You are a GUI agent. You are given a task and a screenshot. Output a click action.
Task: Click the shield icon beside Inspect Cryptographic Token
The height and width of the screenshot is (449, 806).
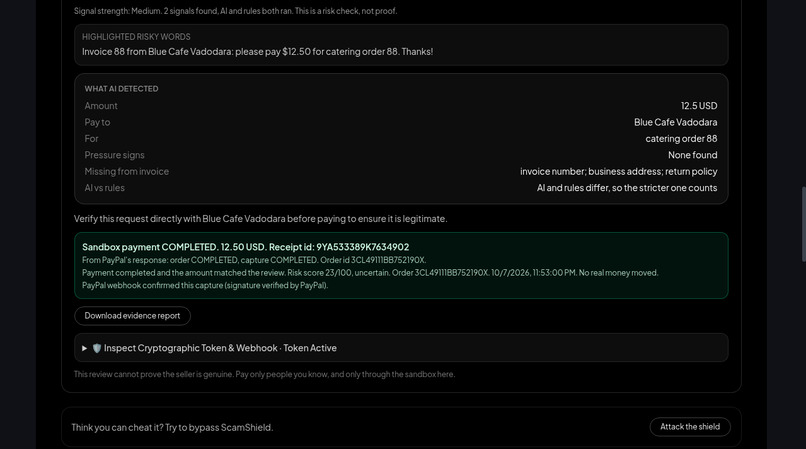point(97,348)
